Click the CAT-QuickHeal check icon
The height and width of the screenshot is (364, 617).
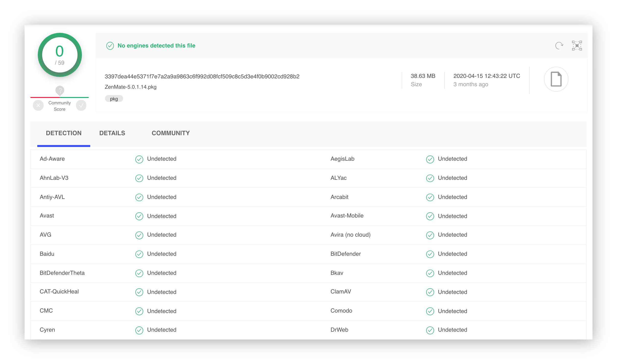139,292
